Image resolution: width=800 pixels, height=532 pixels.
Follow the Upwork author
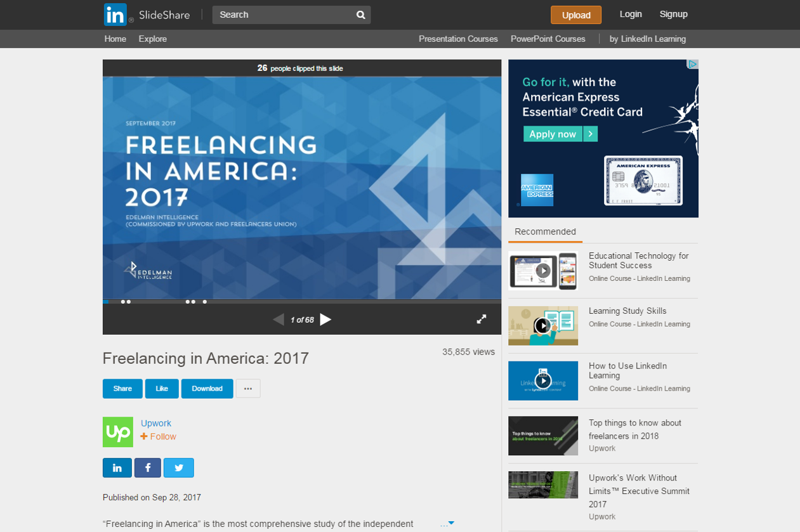[159, 437]
